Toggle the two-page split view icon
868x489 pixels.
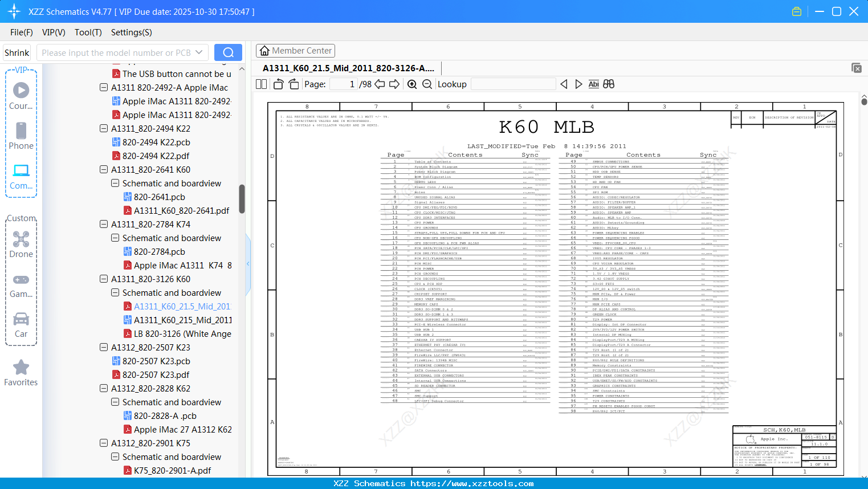click(262, 84)
